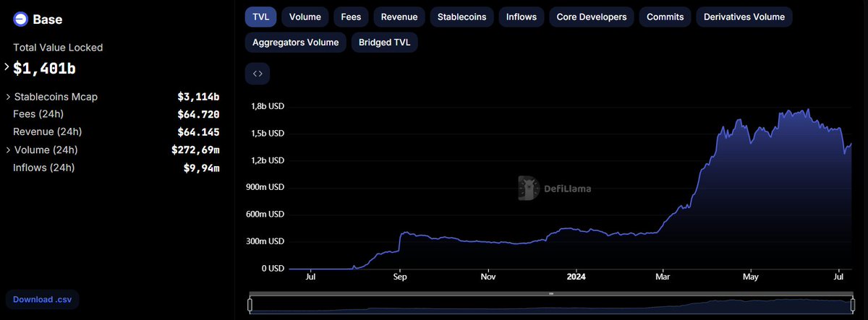Click the 300m USD axis label
The height and width of the screenshot is (320, 868).
(x=265, y=241)
